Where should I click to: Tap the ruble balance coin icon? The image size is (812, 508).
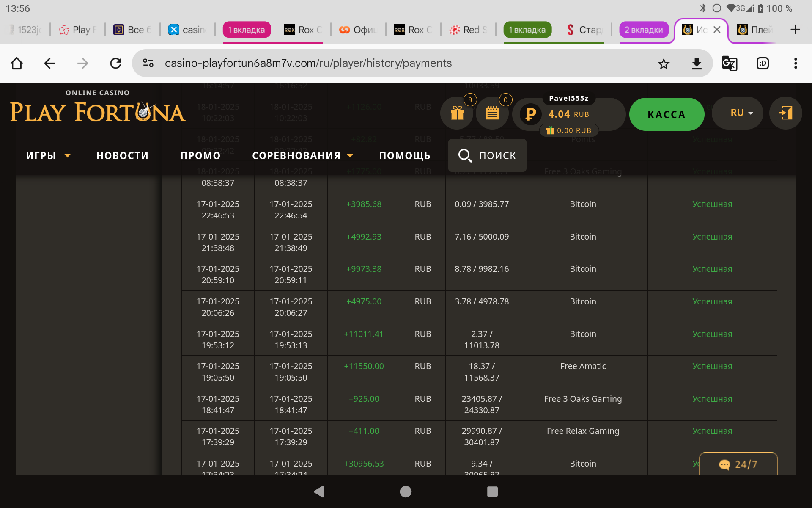(x=530, y=114)
